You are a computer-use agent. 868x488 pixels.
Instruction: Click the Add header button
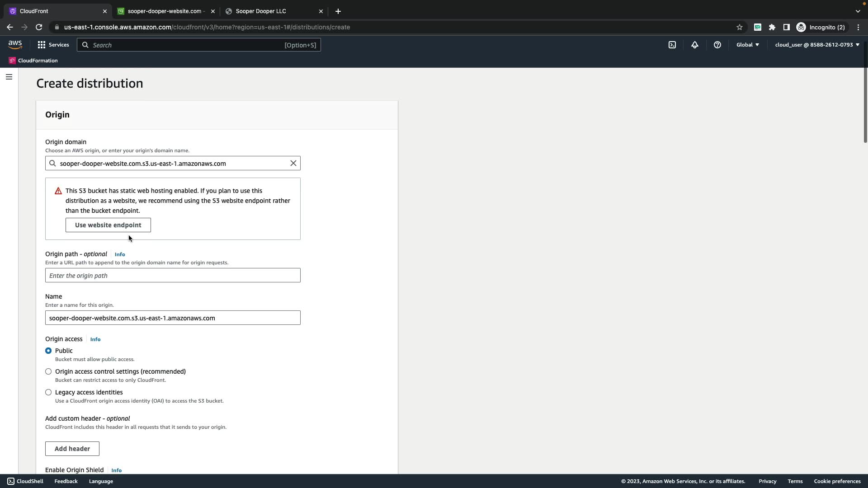coord(72,449)
